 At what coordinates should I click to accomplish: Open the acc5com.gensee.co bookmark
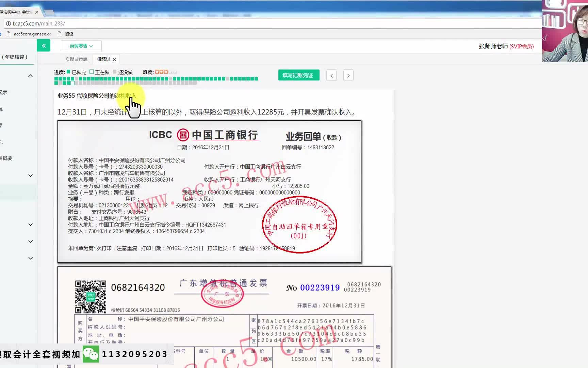click(x=29, y=34)
